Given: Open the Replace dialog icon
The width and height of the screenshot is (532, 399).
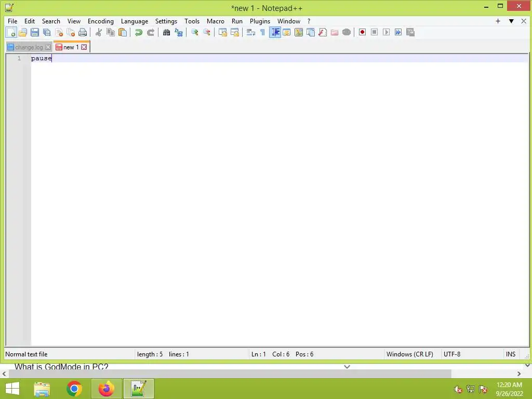Looking at the screenshot, I should (x=179, y=32).
